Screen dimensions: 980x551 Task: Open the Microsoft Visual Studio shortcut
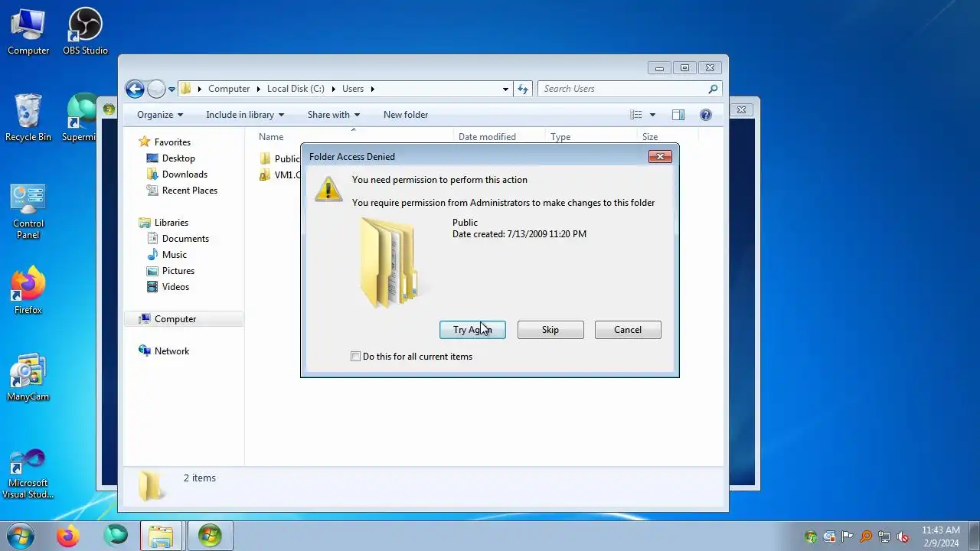pos(28,474)
